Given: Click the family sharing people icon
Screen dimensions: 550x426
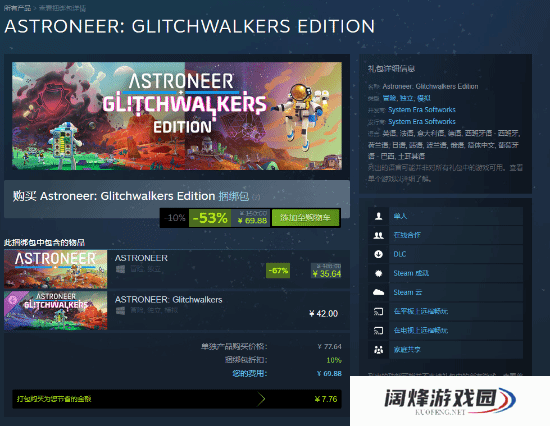Looking at the screenshot, I should coord(378,350).
